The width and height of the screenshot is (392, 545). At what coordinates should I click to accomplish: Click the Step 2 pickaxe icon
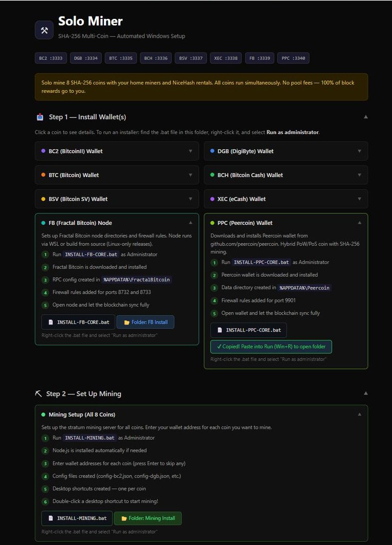(39, 393)
